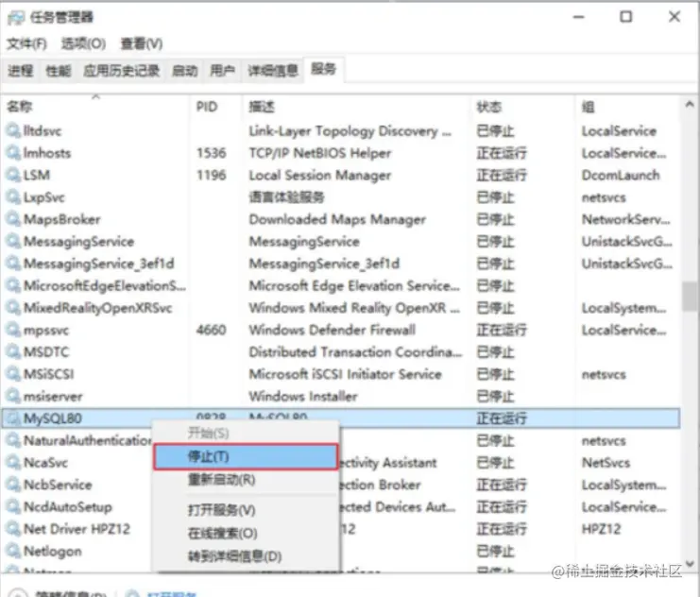Sort services by the PID column header
Image resolution: width=700 pixels, height=597 pixels.
click(217, 107)
